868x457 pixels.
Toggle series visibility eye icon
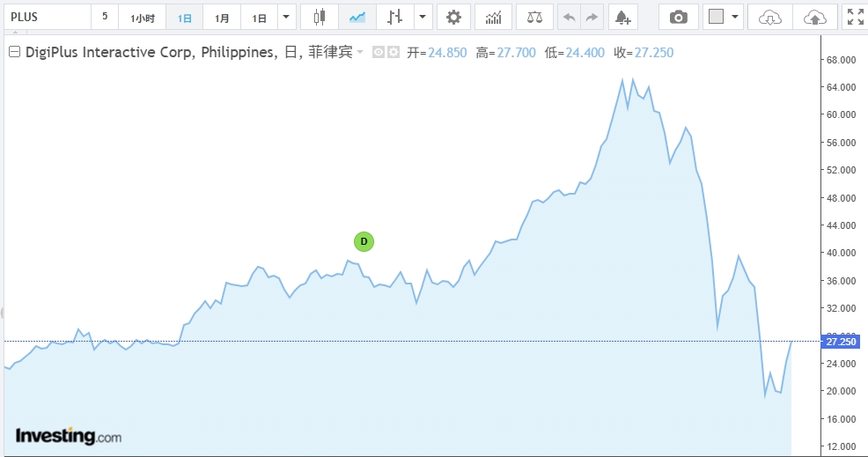pyautogui.click(x=378, y=53)
